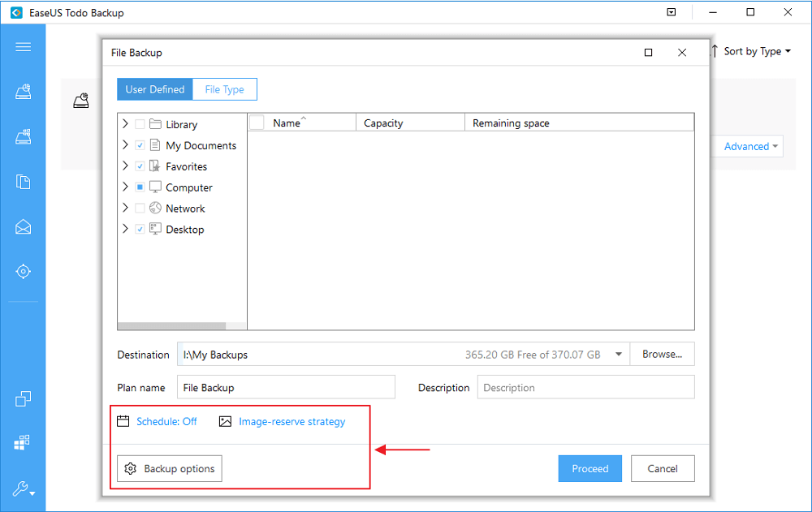Switch to the File Type tab

tap(224, 89)
